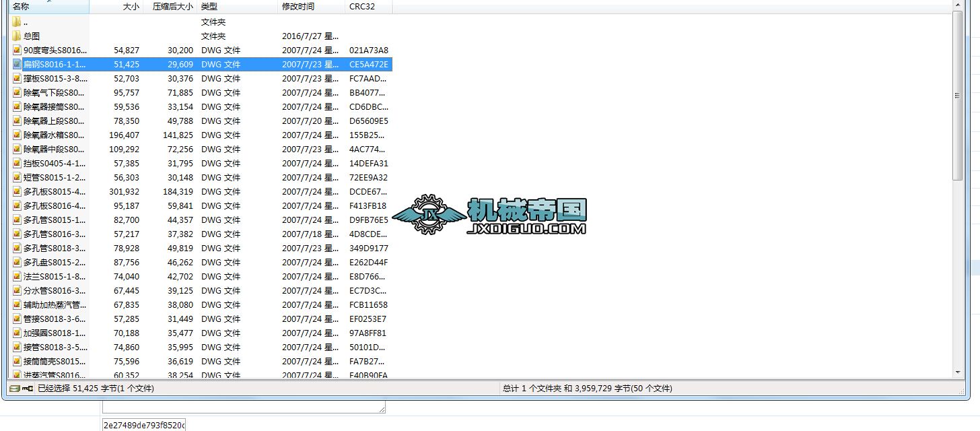
Task: Select the 除氧气下段S80 file icon
Action: 17,93
